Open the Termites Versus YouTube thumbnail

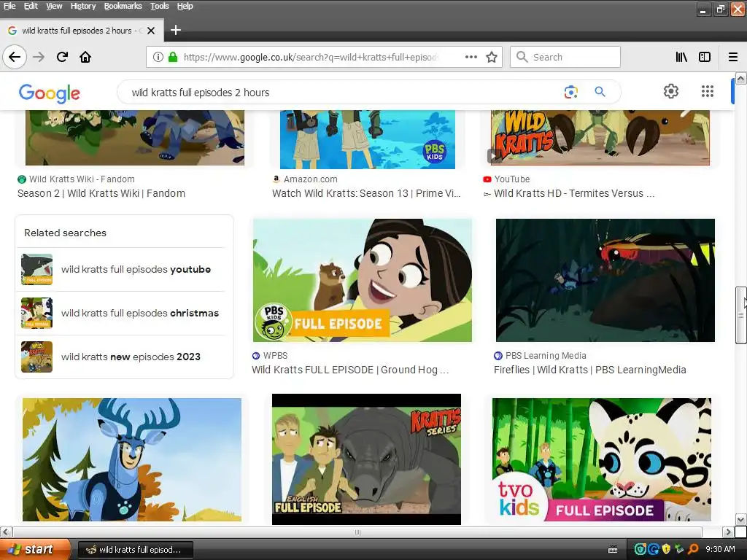tap(600, 138)
